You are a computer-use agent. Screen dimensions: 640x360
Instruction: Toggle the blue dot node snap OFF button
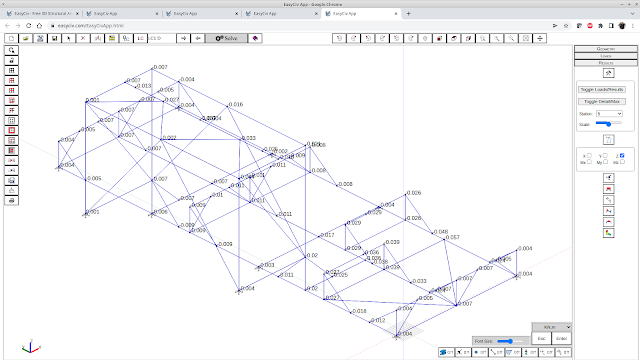[480, 352]
